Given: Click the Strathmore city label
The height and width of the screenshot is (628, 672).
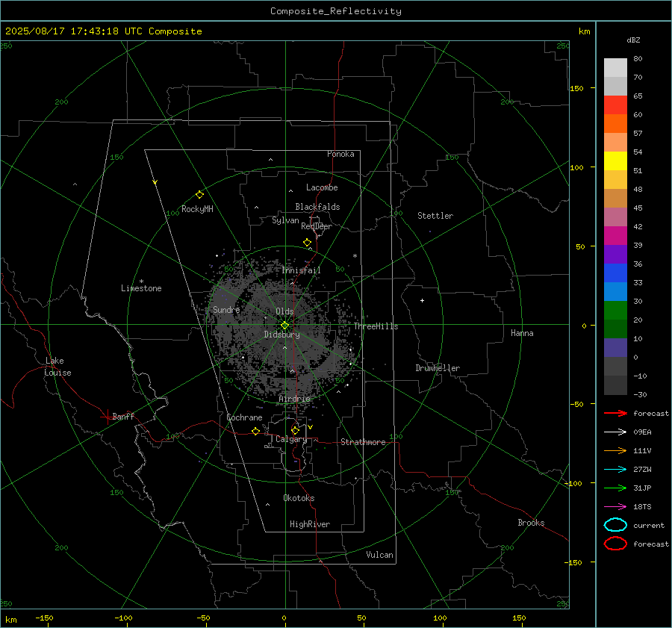Looking at the screenshot, I should [x=363, y=442].
